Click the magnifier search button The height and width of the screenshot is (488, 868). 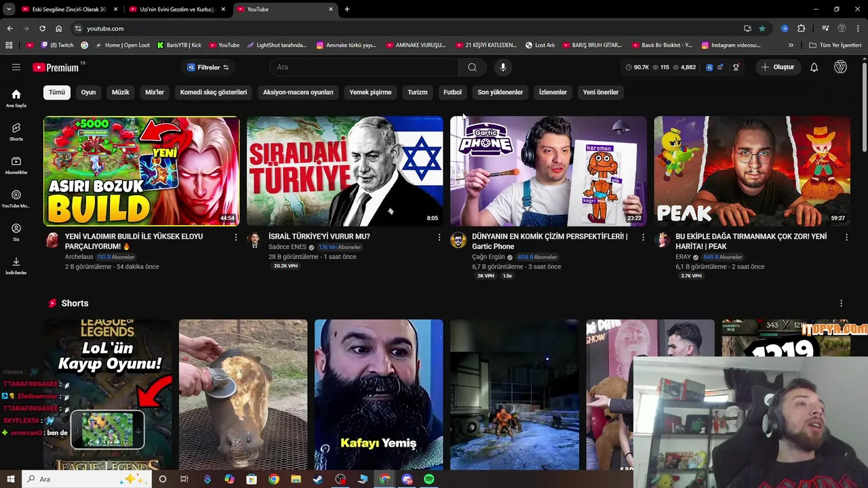(472, 67)
